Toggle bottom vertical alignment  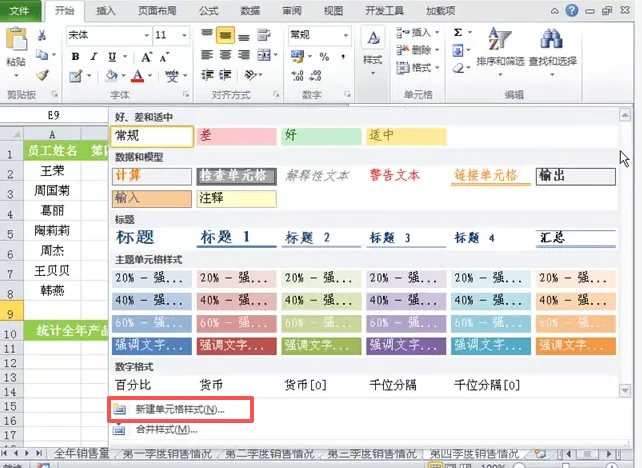[244, 36]
